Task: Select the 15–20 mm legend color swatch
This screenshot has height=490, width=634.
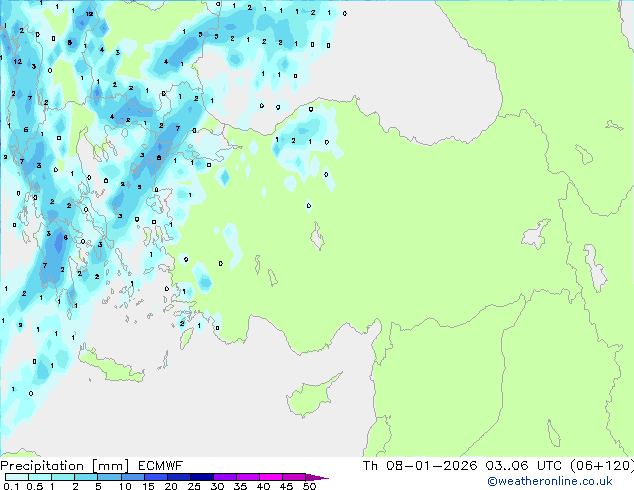Action: pyautogui.click(x=155, y=477)
